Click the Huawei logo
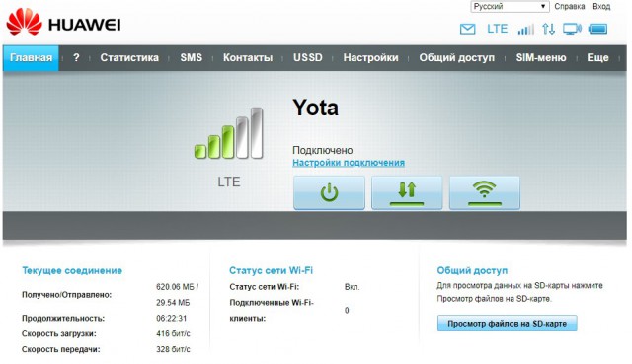The image size is (632, 364). [x=63, y=22]
